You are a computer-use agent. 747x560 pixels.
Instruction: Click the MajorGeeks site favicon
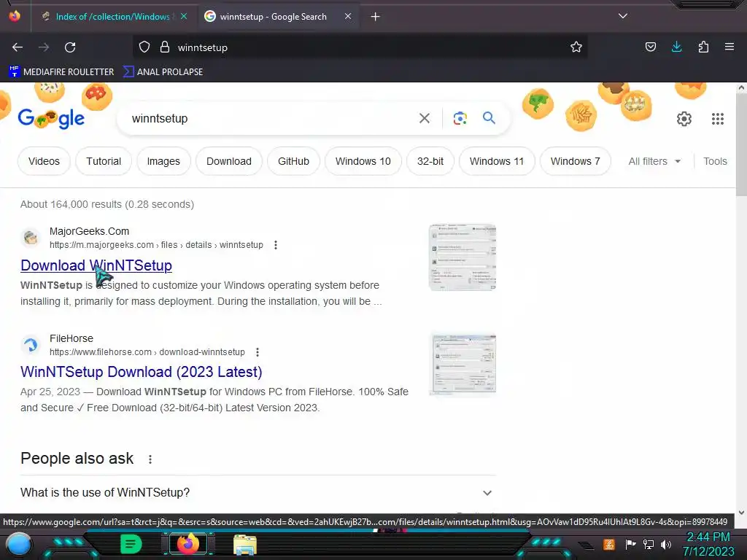[31, 237]
